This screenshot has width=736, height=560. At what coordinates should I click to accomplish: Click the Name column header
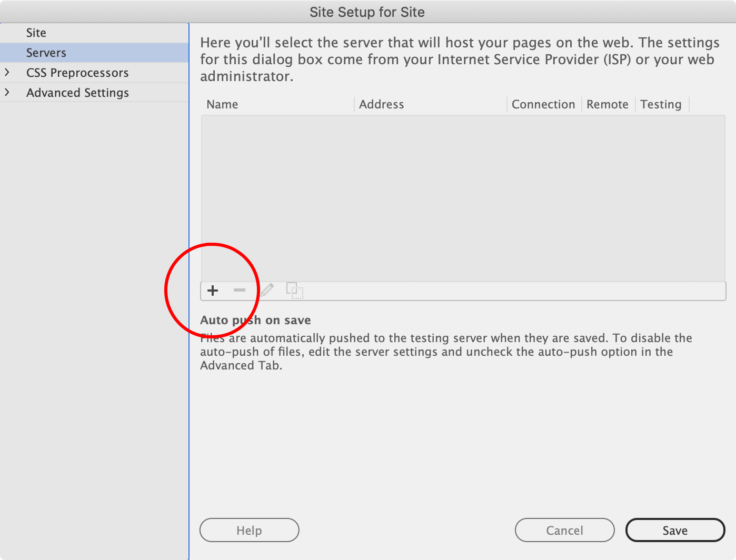(x=222, y=104)
